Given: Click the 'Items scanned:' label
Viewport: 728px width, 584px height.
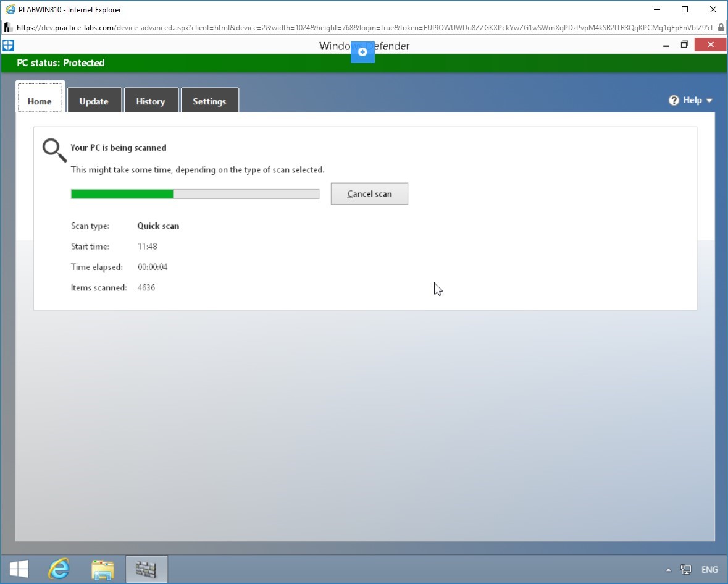Looking at the screenshot, I should click(99, 287).
